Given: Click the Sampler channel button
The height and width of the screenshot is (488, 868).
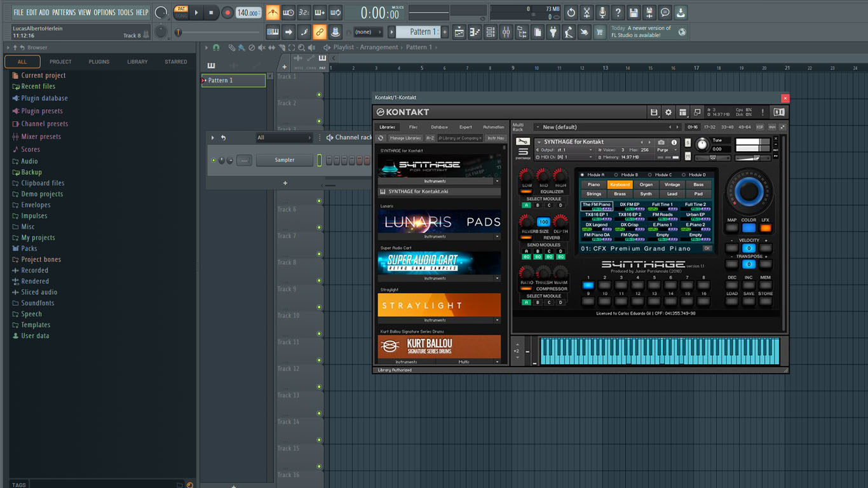Looking at the screenshot, I should (x=285, y=160).
